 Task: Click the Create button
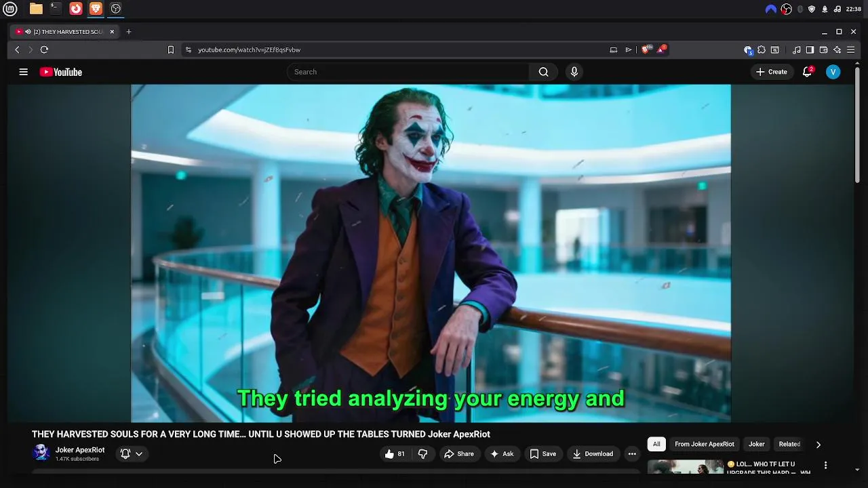click(772, 72)
